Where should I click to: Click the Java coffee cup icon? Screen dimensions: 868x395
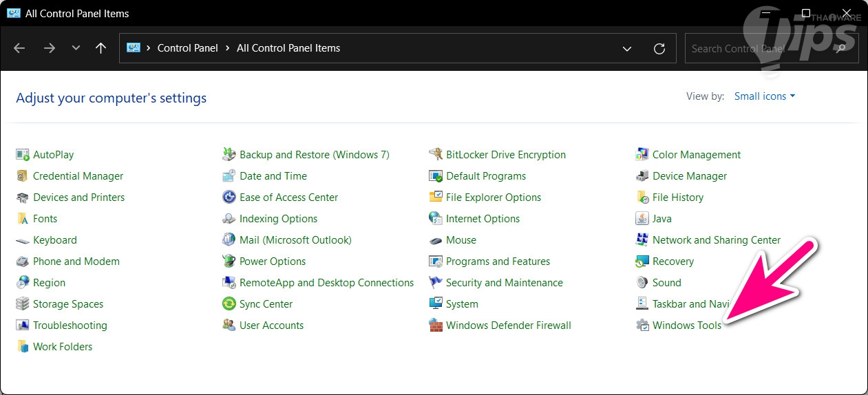point(642,219)
